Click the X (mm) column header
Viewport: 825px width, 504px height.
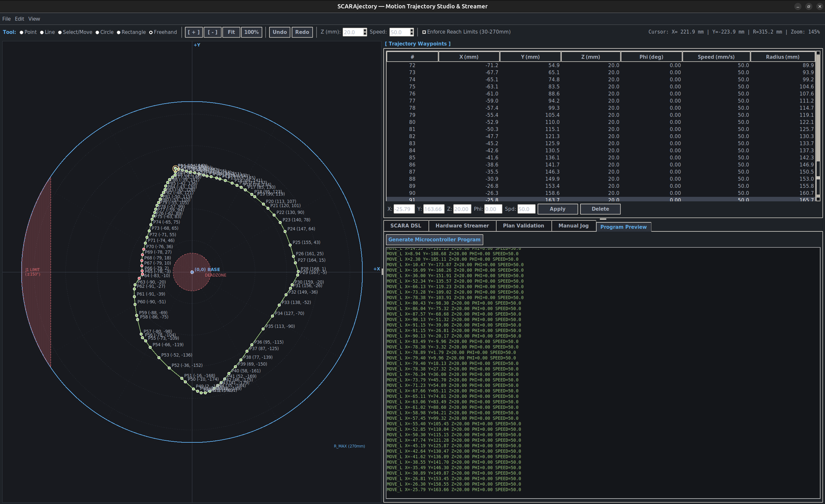point(469,57)
